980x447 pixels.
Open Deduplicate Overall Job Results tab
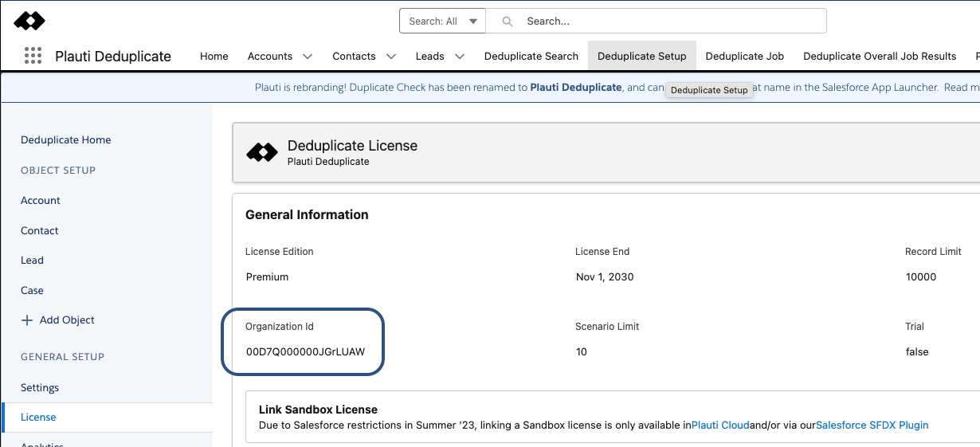(880, 57)
